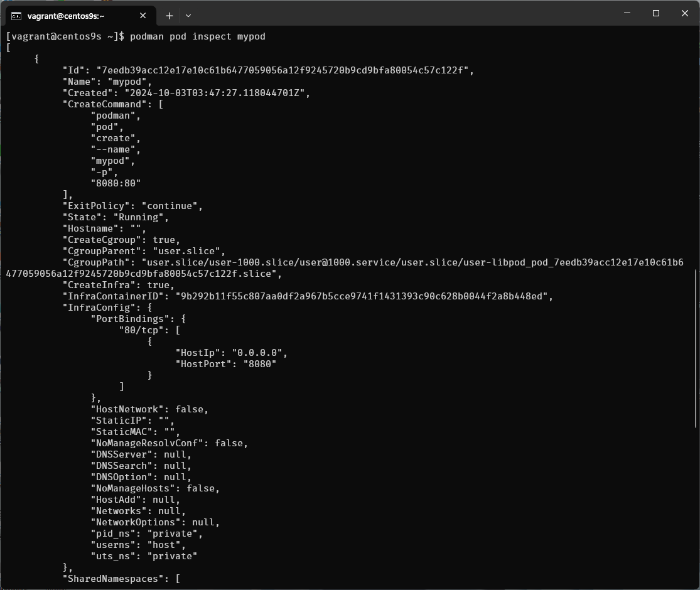The height and width of the screenshot is (590, 700).
Task: Minimize the terminal window
Action: (626, 13)
